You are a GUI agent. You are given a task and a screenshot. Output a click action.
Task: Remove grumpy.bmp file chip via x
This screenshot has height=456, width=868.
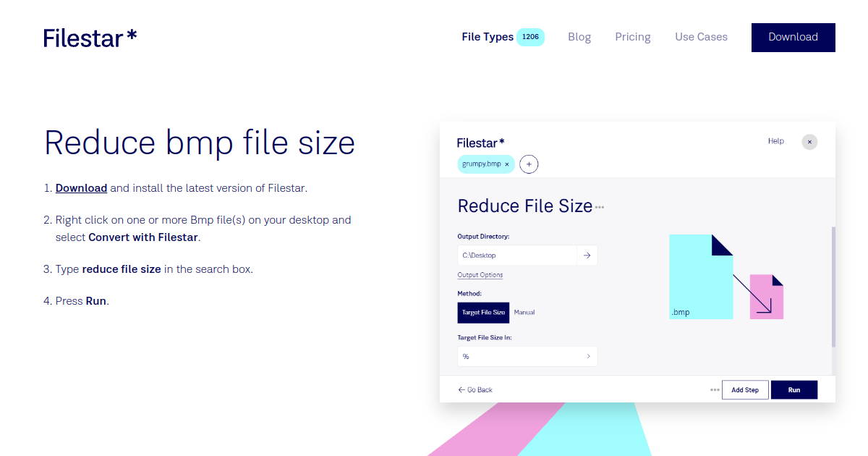507,164
